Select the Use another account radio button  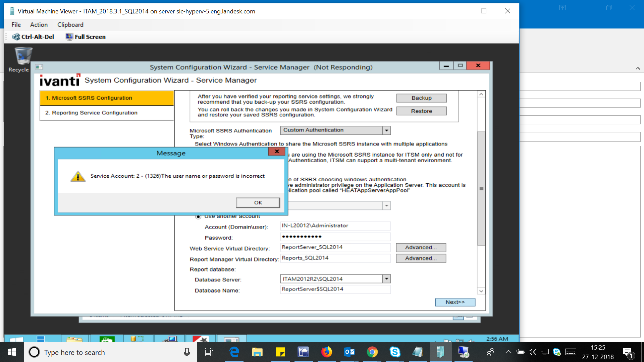coord(198,217)
